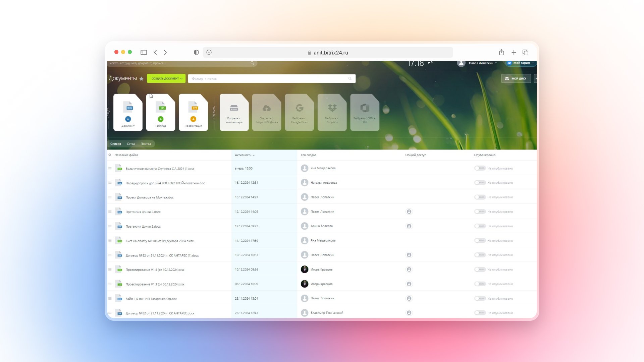Choose file from Google Docs tile
644x362 pixels.
pos(299,112)
